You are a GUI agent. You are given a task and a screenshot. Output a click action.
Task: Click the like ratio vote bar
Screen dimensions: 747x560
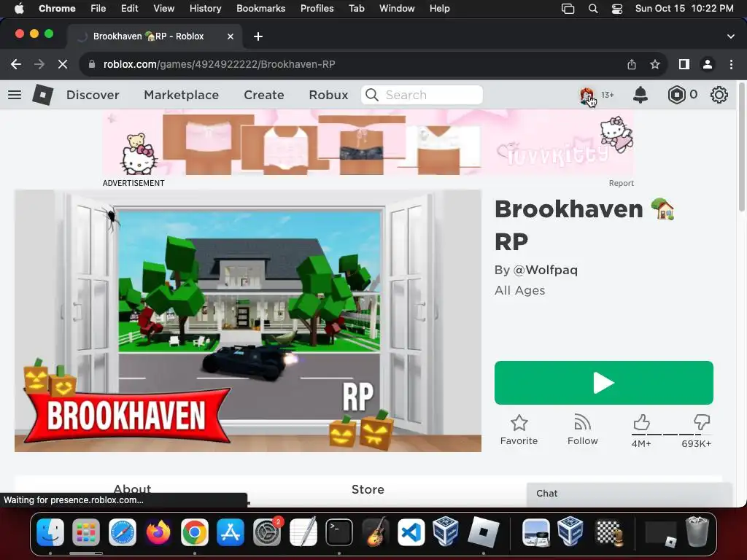pos(672,435)
